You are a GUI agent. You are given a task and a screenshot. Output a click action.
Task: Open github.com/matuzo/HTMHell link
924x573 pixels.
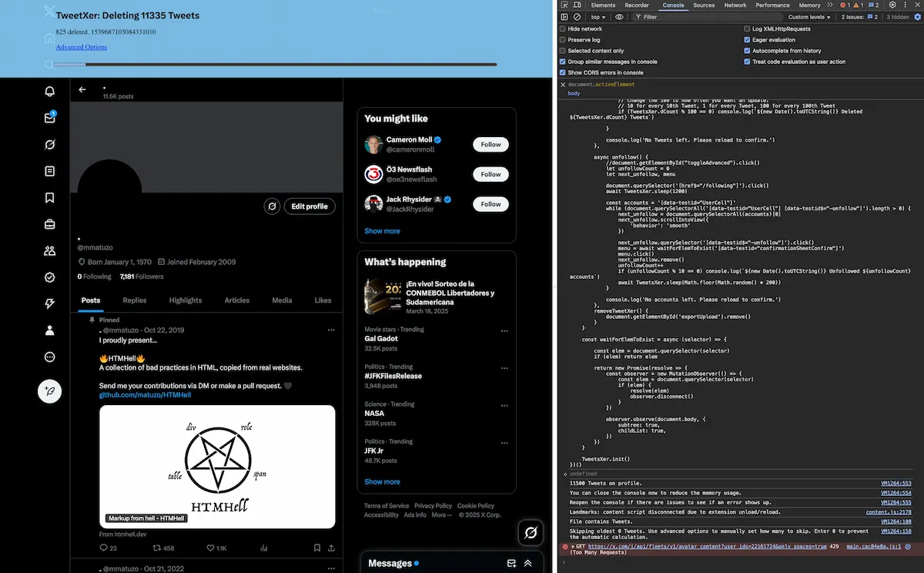(x=145, y=395)
